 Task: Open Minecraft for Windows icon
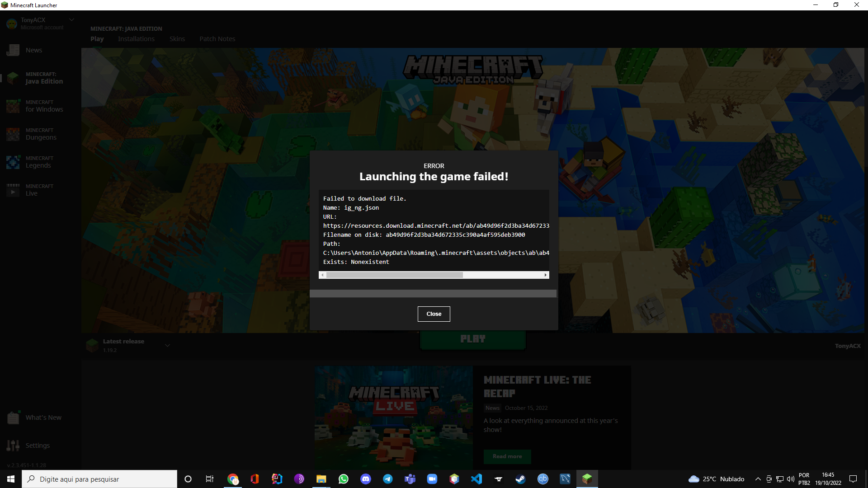tap(13, 106)
